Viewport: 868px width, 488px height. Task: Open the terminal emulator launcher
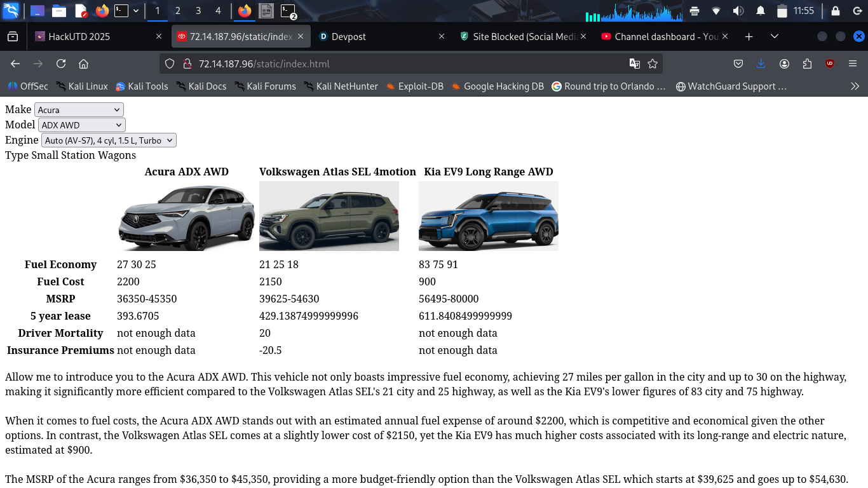121,11
